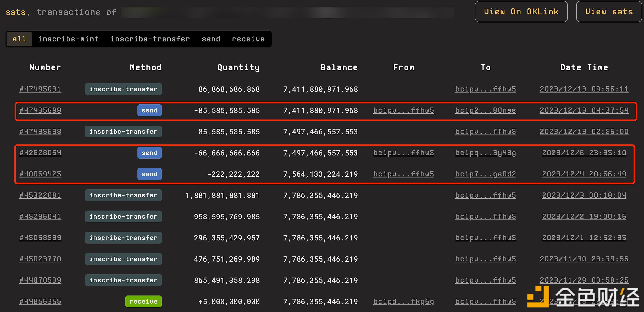The width and height of the screenshot is (644, 312).
Task: Open date link 2023/12/13 04:37:54
Action: [x=584, y=110]
